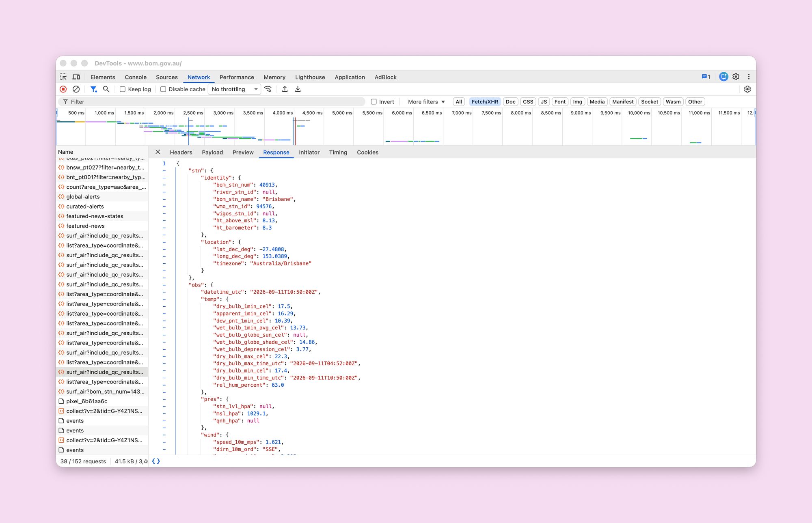The width and height of the screenshot is (812, 523).
Task: Pretty print response with braces icon
Action: 156,461
